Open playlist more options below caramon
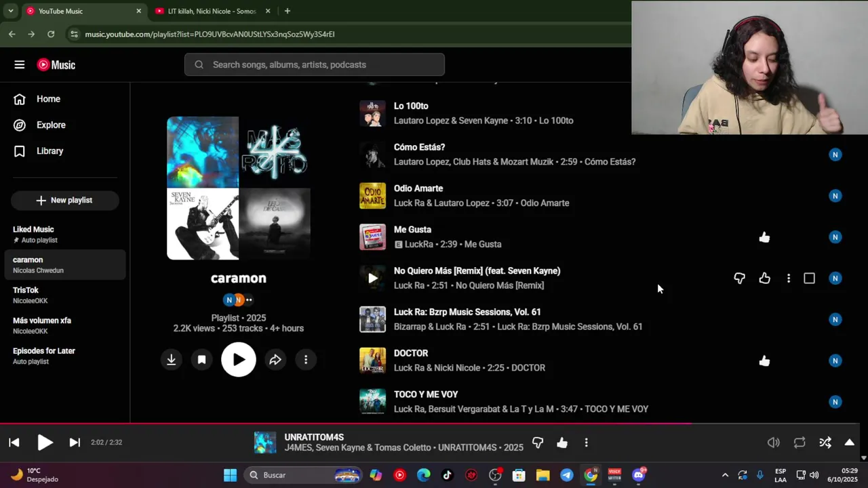The height and width of the screenshot is (488, 868). pos(306,360)
